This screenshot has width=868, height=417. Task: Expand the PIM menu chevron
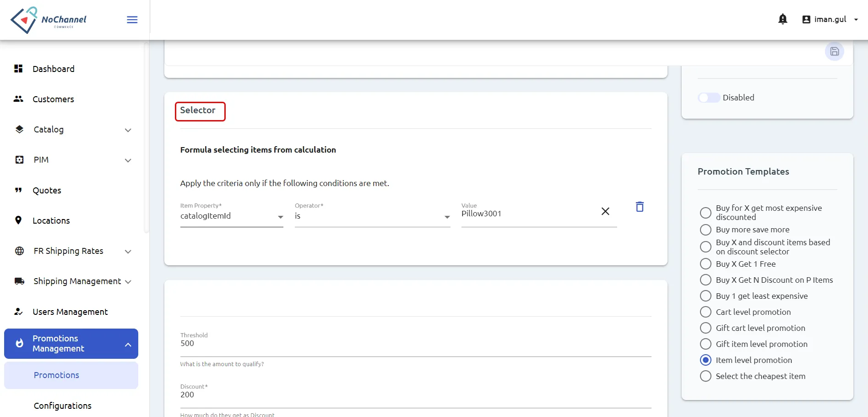[x=128, y=160]
